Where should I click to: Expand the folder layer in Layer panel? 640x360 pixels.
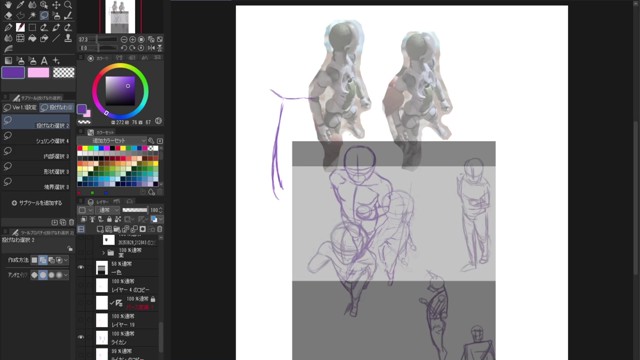pos(103,253)
